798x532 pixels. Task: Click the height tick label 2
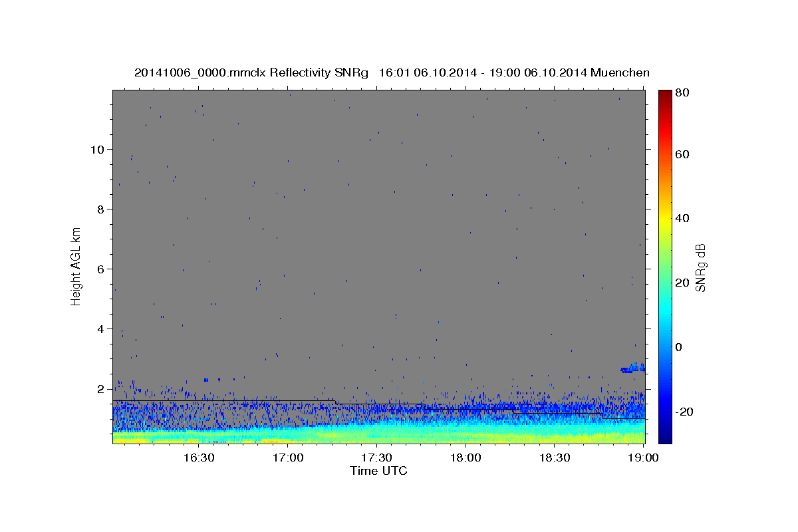[101, 389]
